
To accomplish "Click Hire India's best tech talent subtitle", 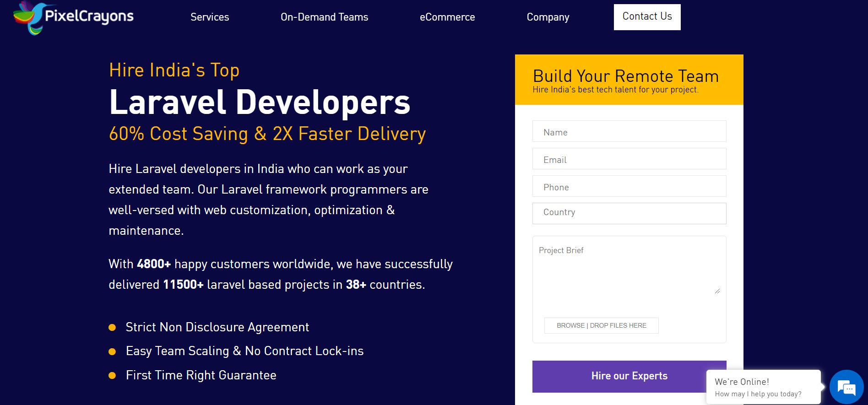I will click(x=615, y=90).
